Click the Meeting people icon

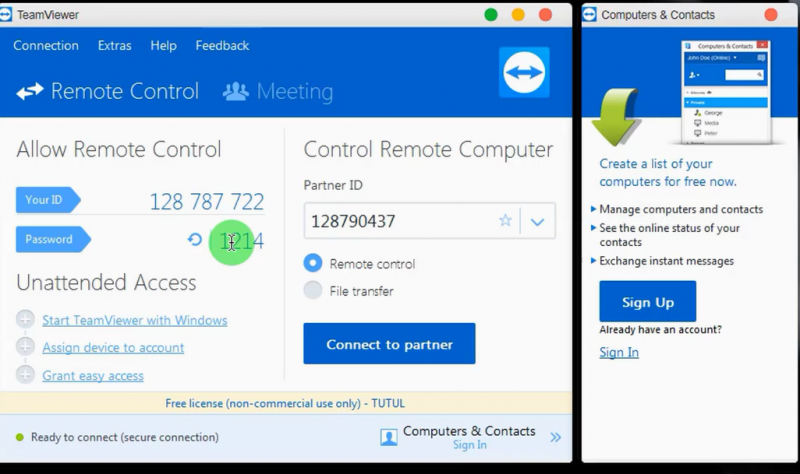[x=236, y=91]
